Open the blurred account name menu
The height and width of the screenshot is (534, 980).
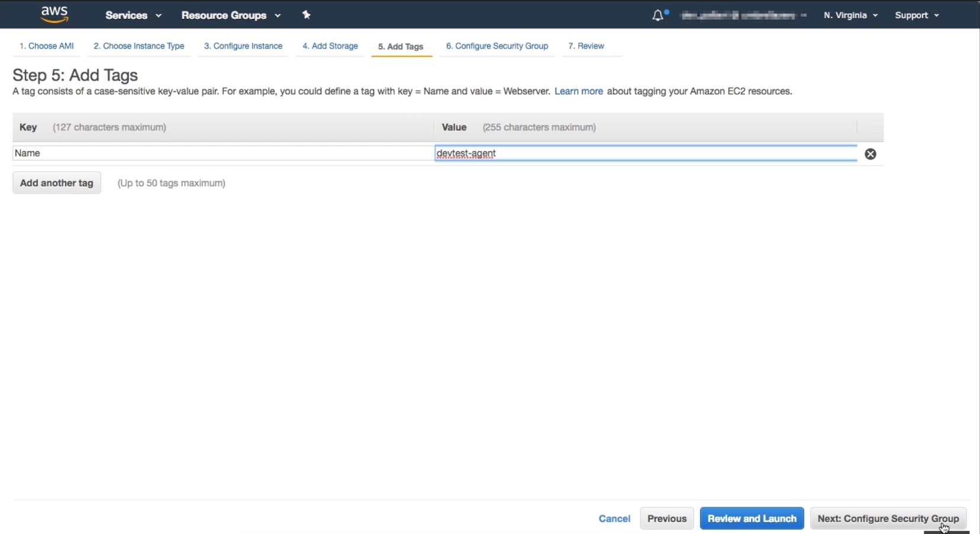743,15
